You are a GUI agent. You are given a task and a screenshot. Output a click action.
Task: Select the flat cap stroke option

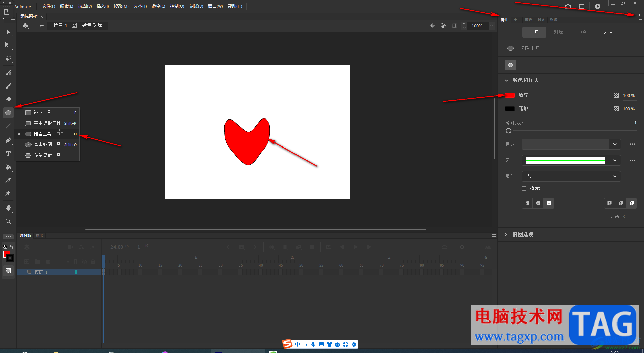click(x=527, y=203)
